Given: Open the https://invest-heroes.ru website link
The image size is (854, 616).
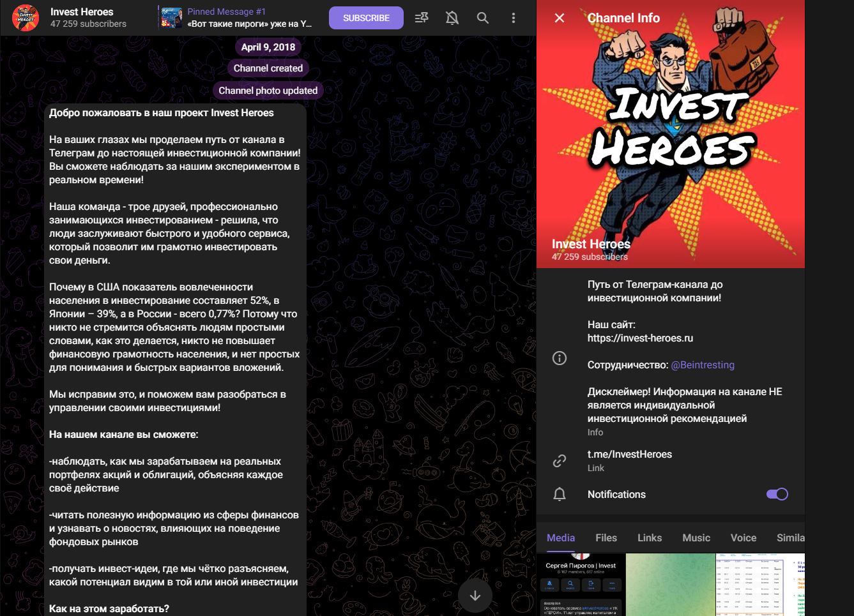Looking at the screenshot, I should pos(640,338).
